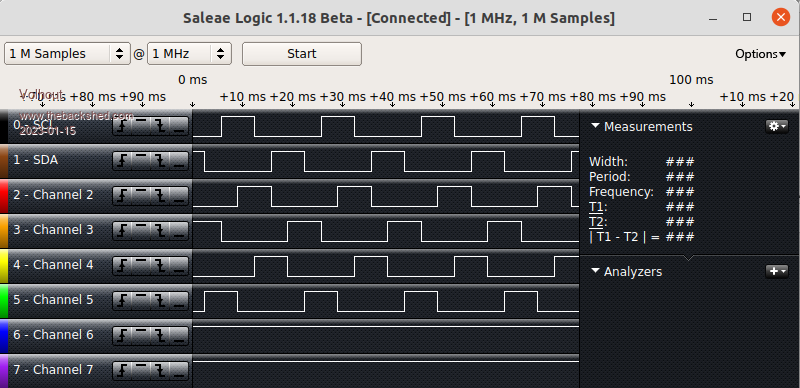Image resolution: width=800 pixels, height=388 pixels.
Task: Toggle high level trigger on Channel 7
Action: tap(141, 370)
